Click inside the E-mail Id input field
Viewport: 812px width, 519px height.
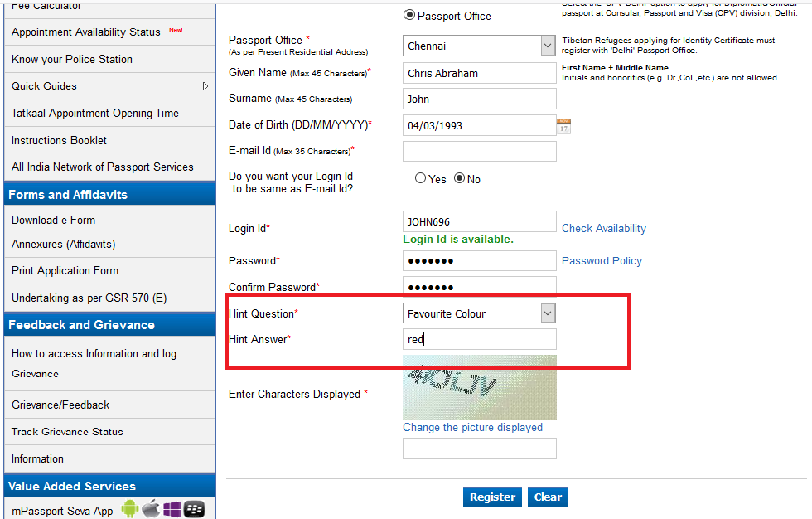479,151
